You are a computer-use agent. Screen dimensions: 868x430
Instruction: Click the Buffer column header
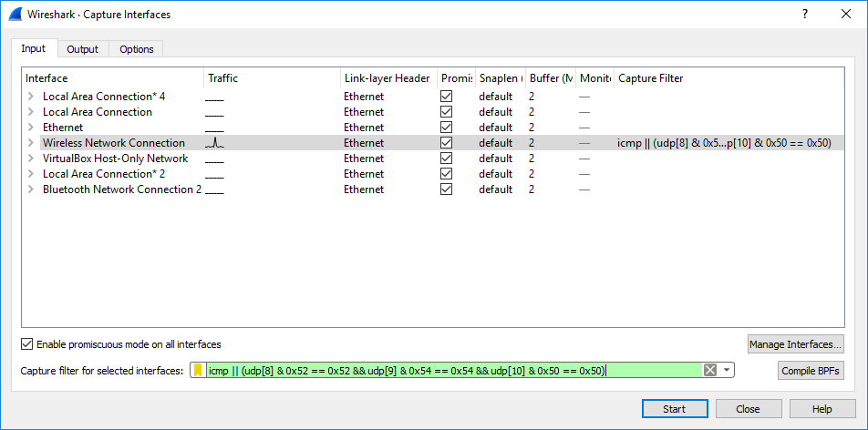point(551,78)
